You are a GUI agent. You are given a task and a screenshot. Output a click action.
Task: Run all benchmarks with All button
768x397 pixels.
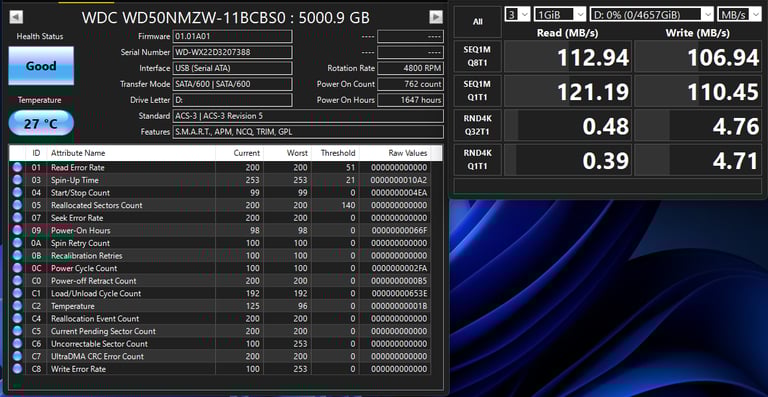tap(478, 22)
